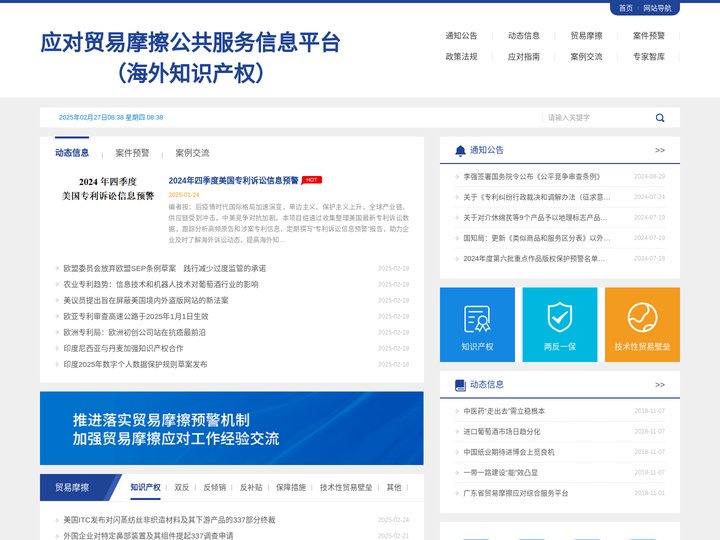
Task: Click the 通知公告 panel heading
Action: pyautogui.click(x=486, y=150)
